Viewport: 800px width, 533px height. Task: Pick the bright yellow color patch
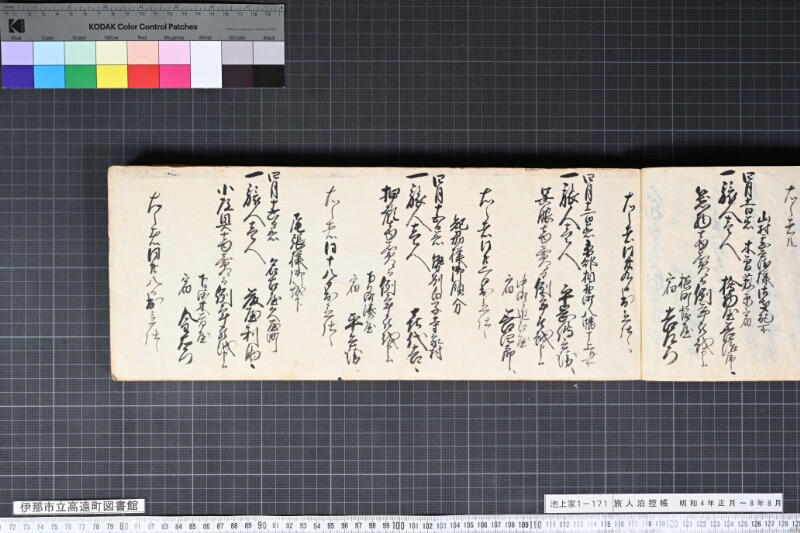coord(112,77)
